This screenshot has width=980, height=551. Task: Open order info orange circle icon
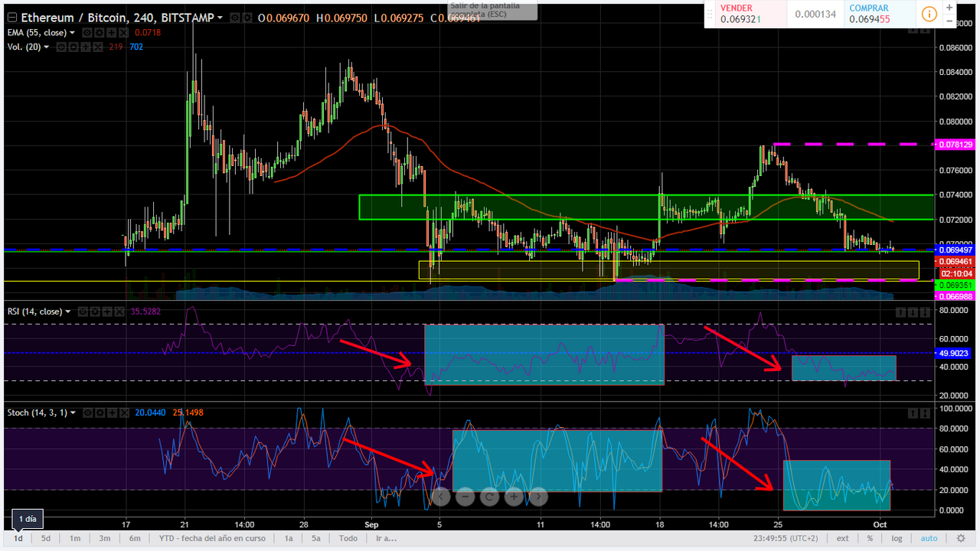(929, 14)
